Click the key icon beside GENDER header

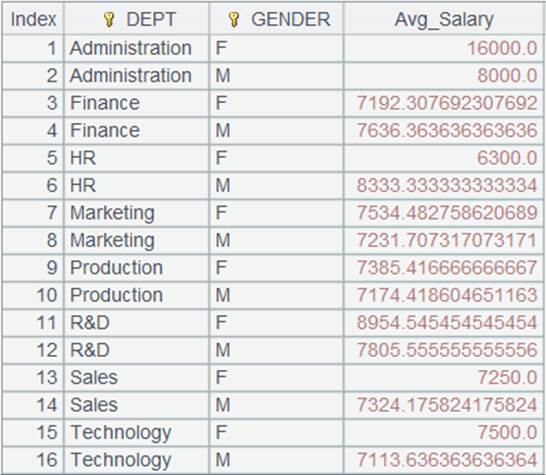click(x=234, y=20)
